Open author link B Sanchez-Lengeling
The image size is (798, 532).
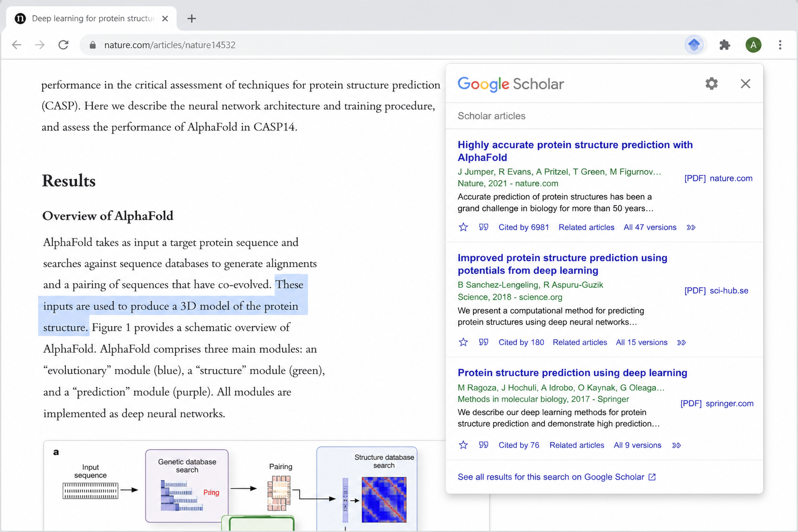[x=498, y=285]
